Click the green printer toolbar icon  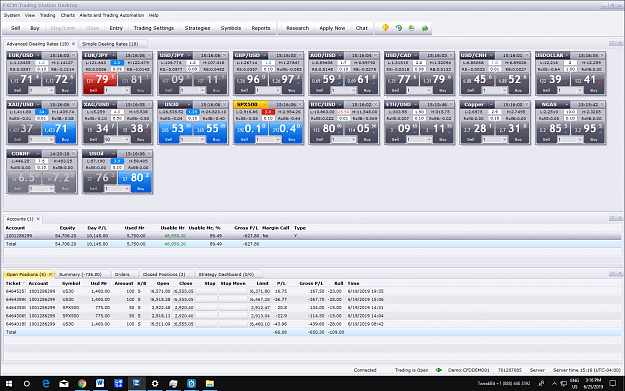point(425,28)
